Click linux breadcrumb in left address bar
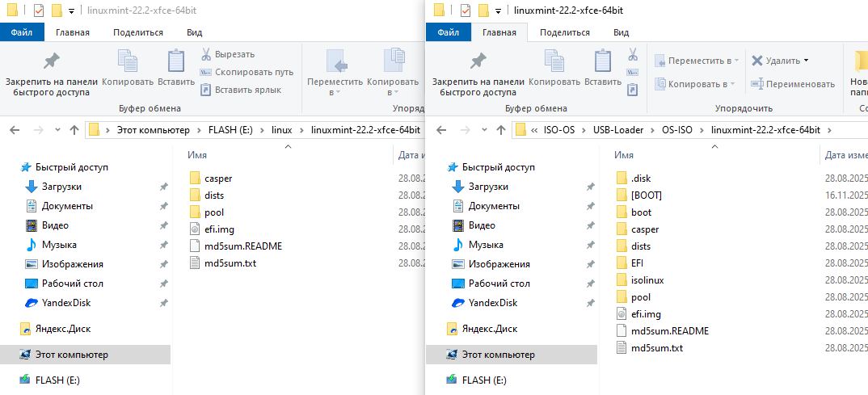The image size is (868, 395). [x=281, y=129]
